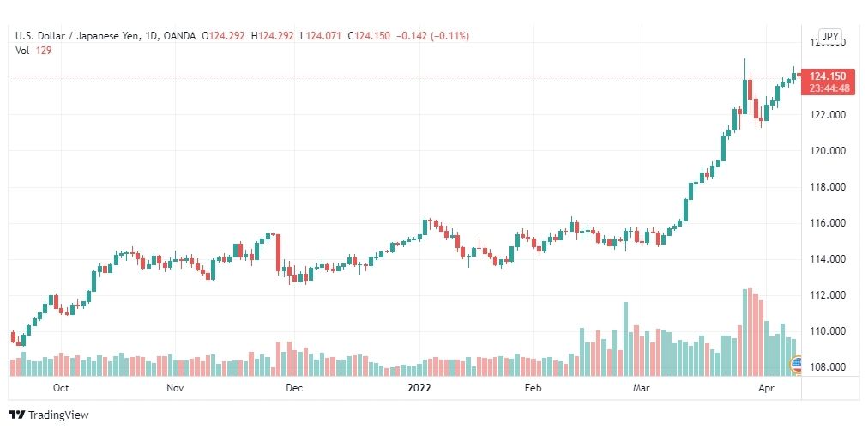
Task: Click the JPY currency badge
Action: tap(830, 37)
